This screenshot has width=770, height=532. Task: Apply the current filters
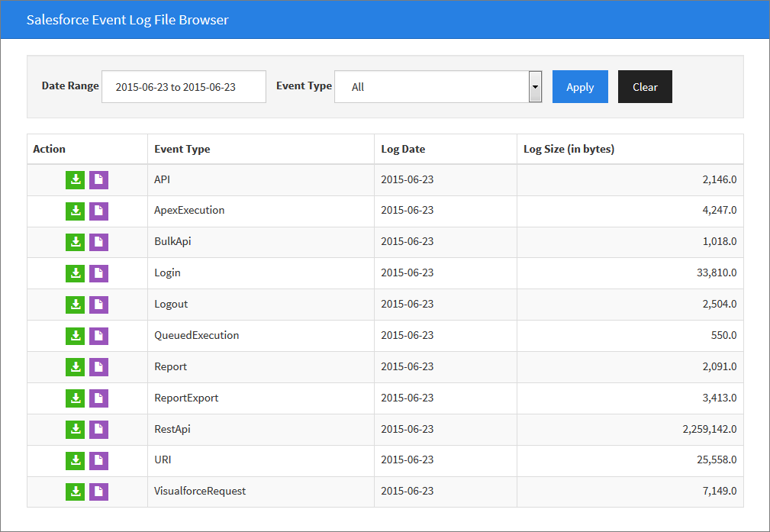point(580,86)
